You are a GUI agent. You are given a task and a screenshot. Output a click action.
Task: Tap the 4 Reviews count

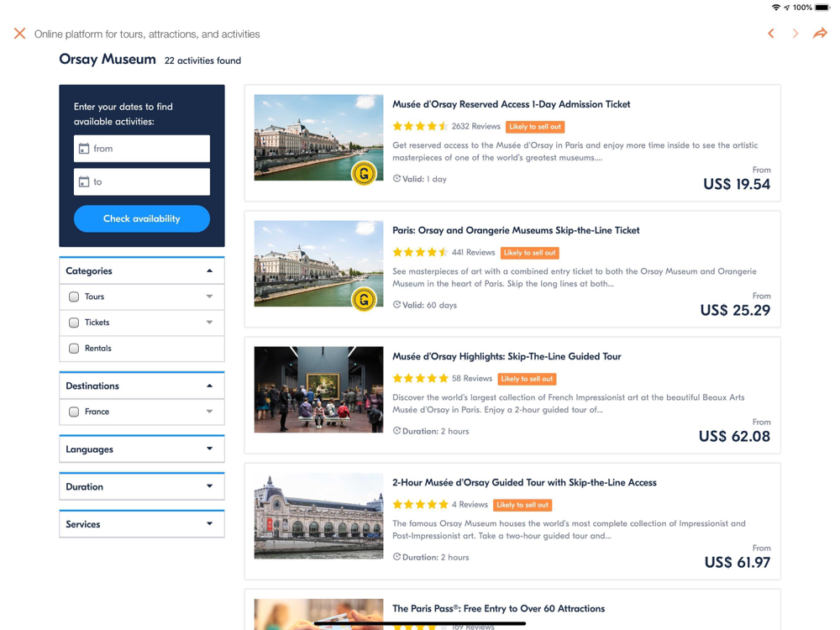[470, 504]
